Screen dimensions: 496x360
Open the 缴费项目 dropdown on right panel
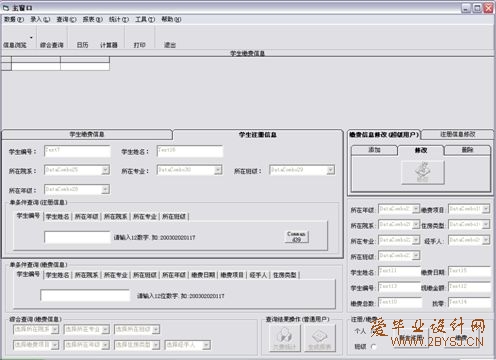486,209
